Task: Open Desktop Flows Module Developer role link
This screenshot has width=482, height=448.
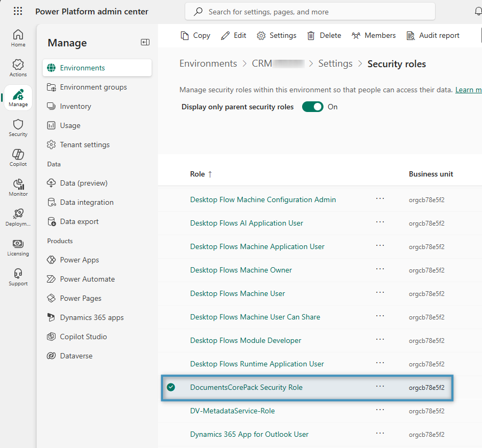Action: 246,340
